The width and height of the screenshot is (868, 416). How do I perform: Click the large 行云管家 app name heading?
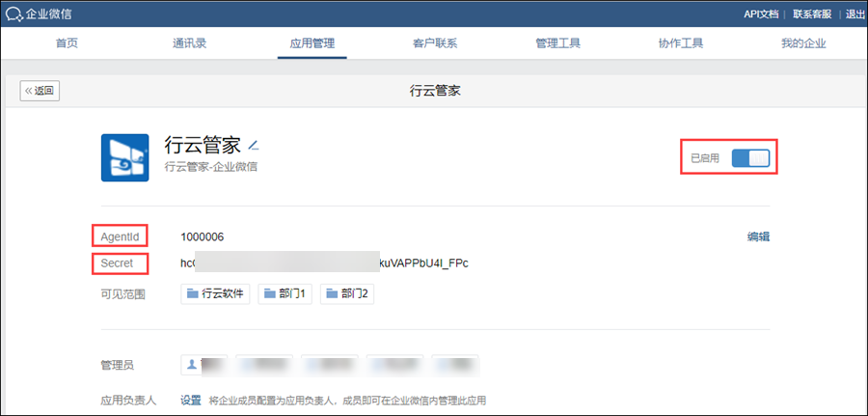point(203,145)
